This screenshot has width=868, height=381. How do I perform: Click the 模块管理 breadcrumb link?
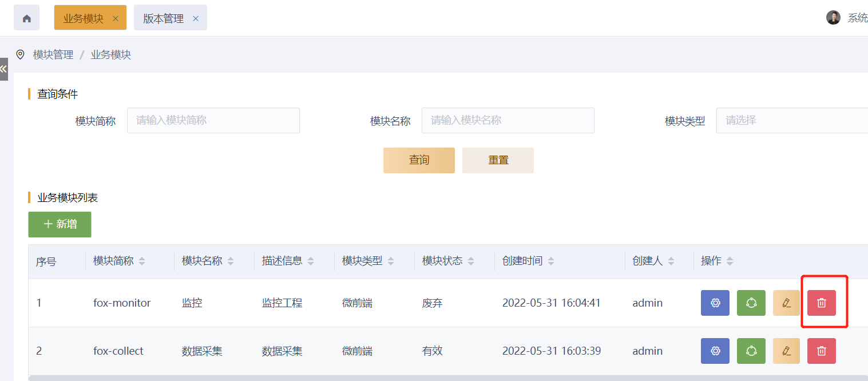tap(53, 55)
